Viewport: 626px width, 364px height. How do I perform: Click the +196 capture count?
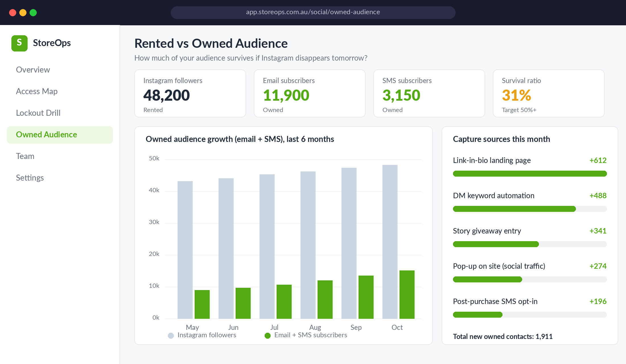point(598,301)
